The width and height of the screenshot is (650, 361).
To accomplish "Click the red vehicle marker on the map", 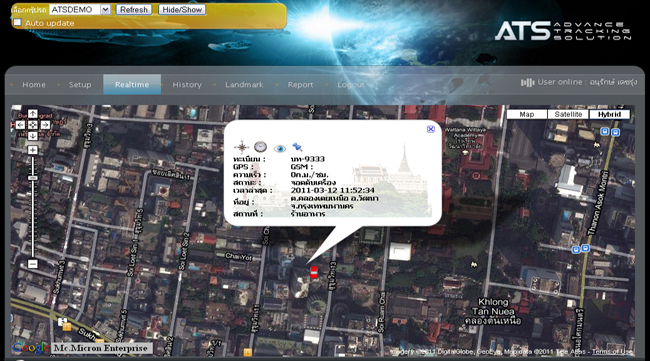I will pos(314,272).
